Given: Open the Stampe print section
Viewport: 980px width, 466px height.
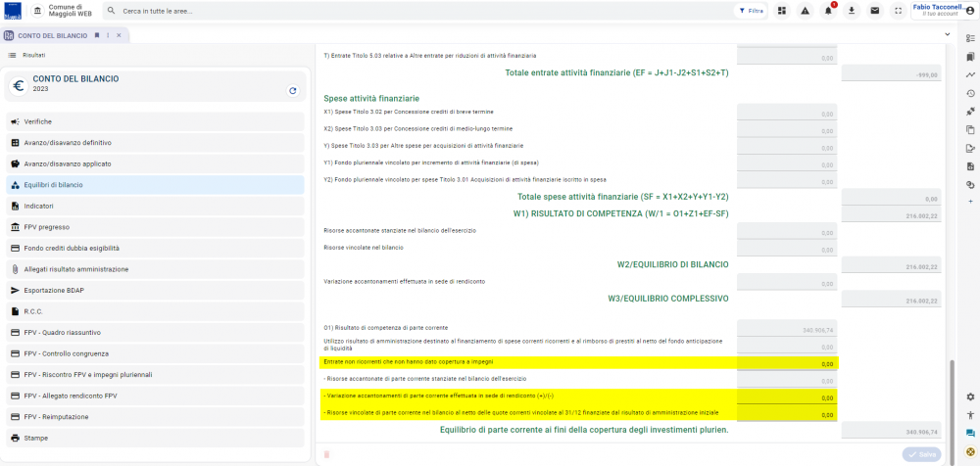Looking at the screenshot, I should pyautogui.click(x=155, y=438).
